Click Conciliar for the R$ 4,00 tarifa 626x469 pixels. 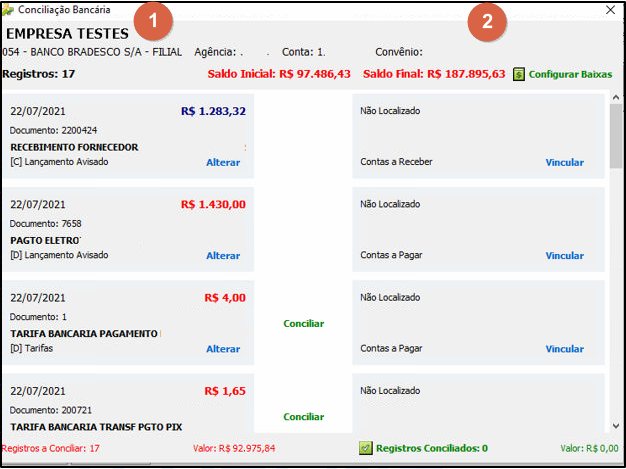pos(303,324)
